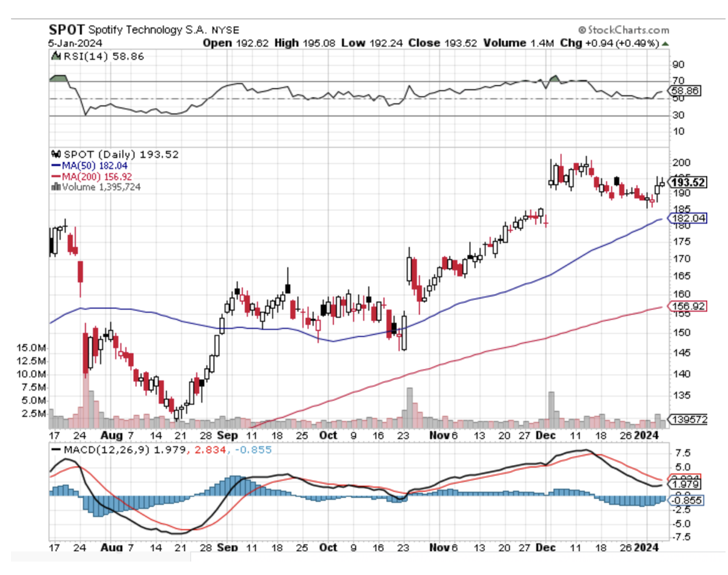
Task: Click the red MA(200) legend line marker
Action: (56, 177)
